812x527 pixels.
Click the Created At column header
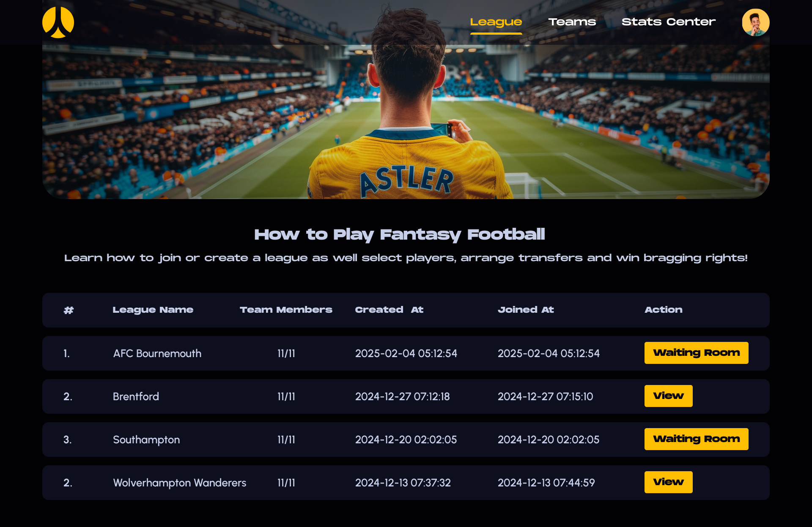(x=389, y=310)
